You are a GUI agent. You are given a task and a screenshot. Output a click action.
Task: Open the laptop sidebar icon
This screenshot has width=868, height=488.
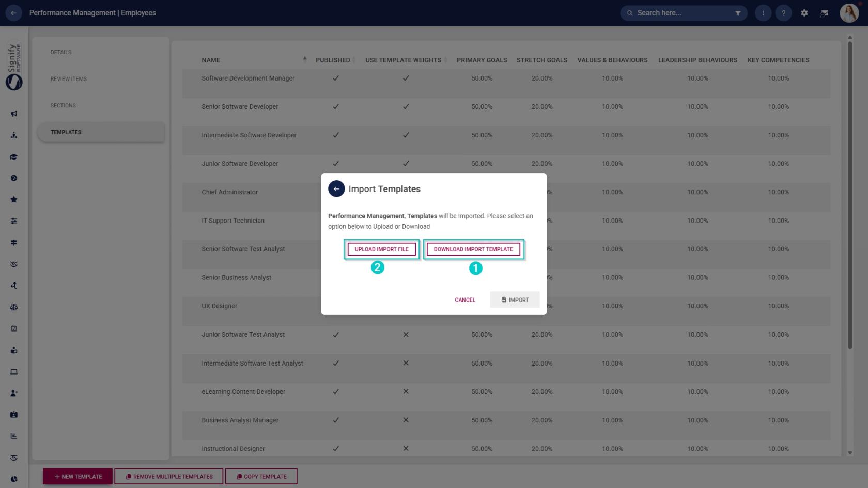click(14, 372)
